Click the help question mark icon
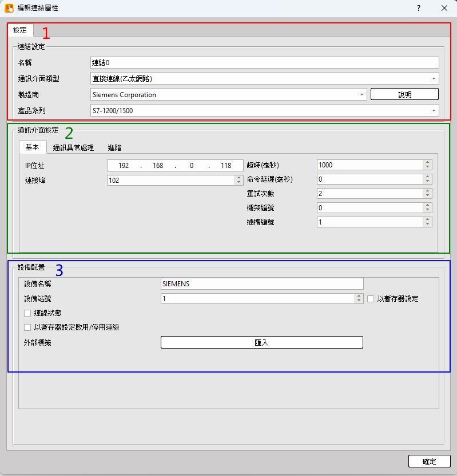 (x=419, y=8)
